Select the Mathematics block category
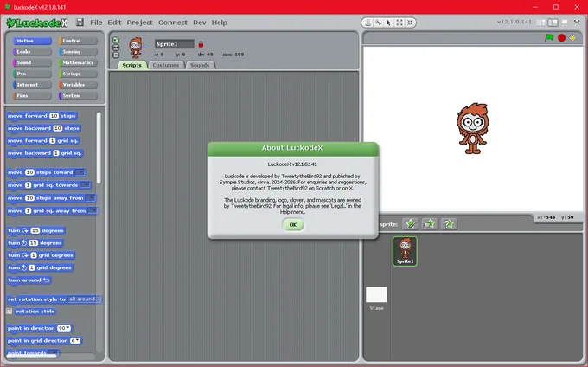Viewport: 588px width, 367px height. tap(78, 62)
